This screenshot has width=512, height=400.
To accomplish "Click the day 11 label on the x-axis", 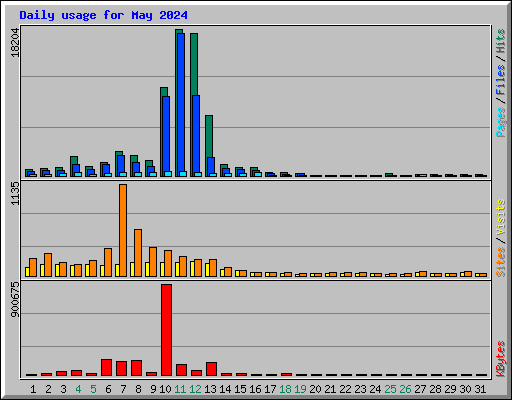I will (180, 389).
